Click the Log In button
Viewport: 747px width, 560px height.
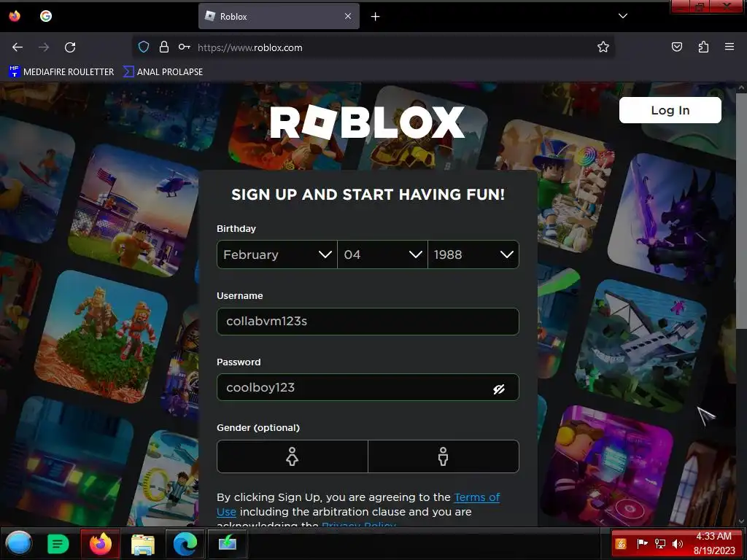670,110
